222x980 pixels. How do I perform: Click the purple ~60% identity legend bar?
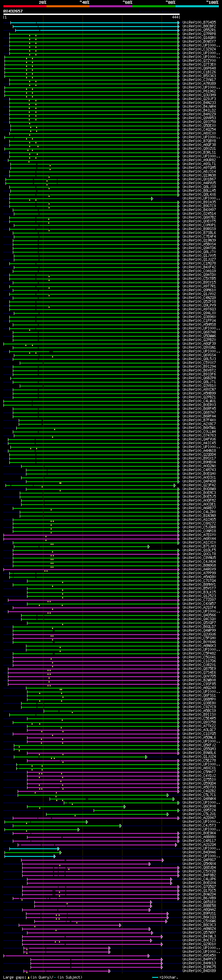[111, 7]
